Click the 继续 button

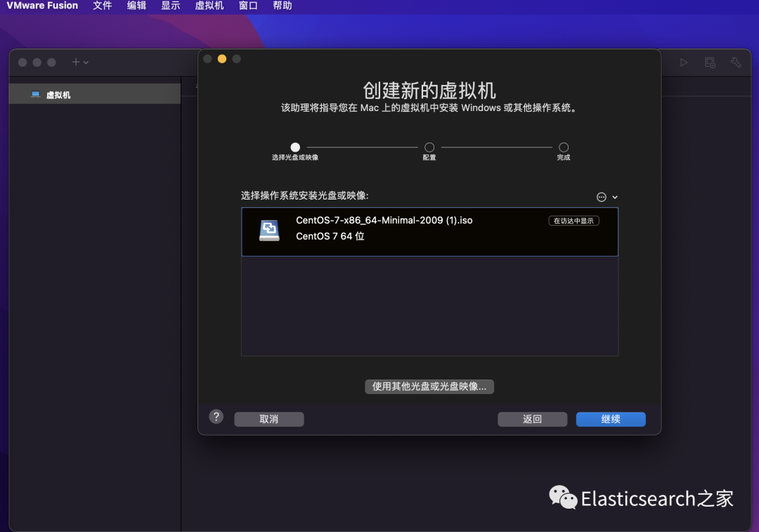[611, 420]
